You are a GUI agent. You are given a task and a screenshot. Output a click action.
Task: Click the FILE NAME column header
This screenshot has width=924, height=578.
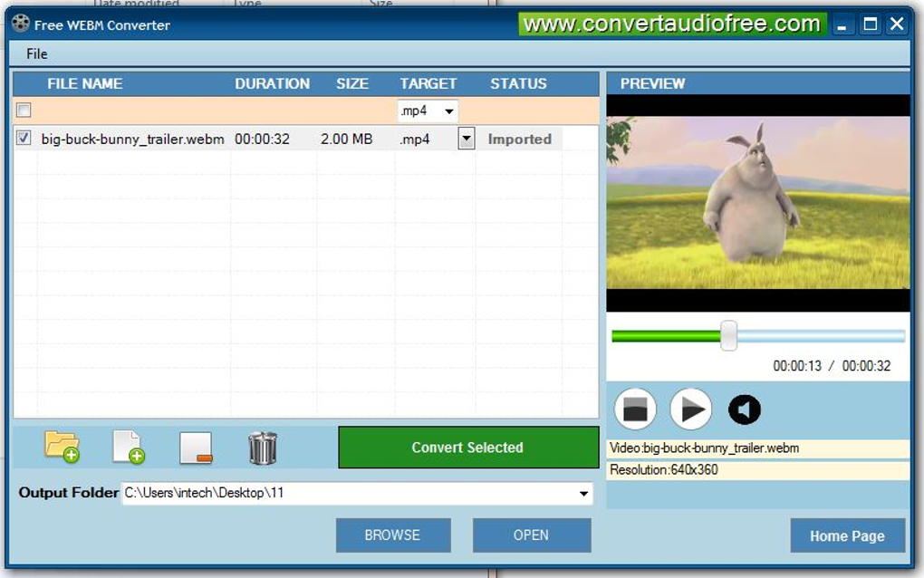pos(85,83)
